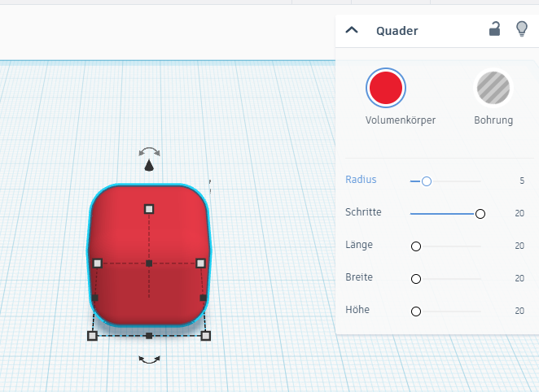Click the Schritte slider handle
539x392 pixels.
[x=480, y=214]
